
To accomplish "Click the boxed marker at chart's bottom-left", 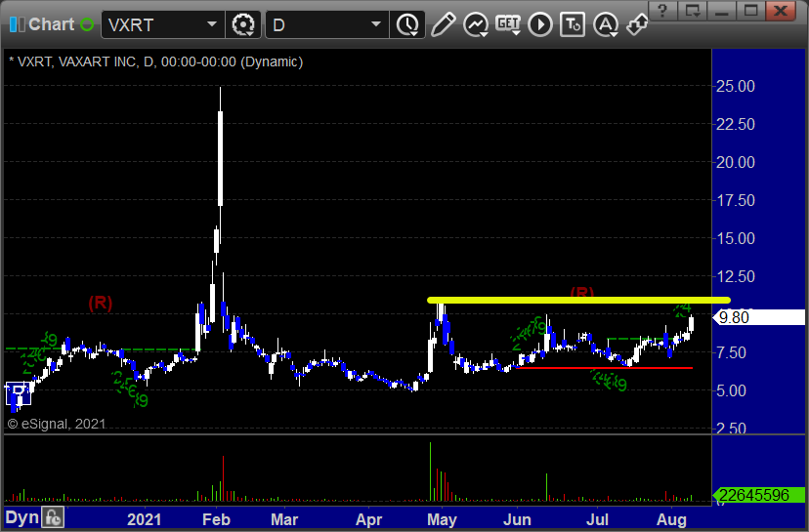I will pyautogui.click(x=18, y=394).
